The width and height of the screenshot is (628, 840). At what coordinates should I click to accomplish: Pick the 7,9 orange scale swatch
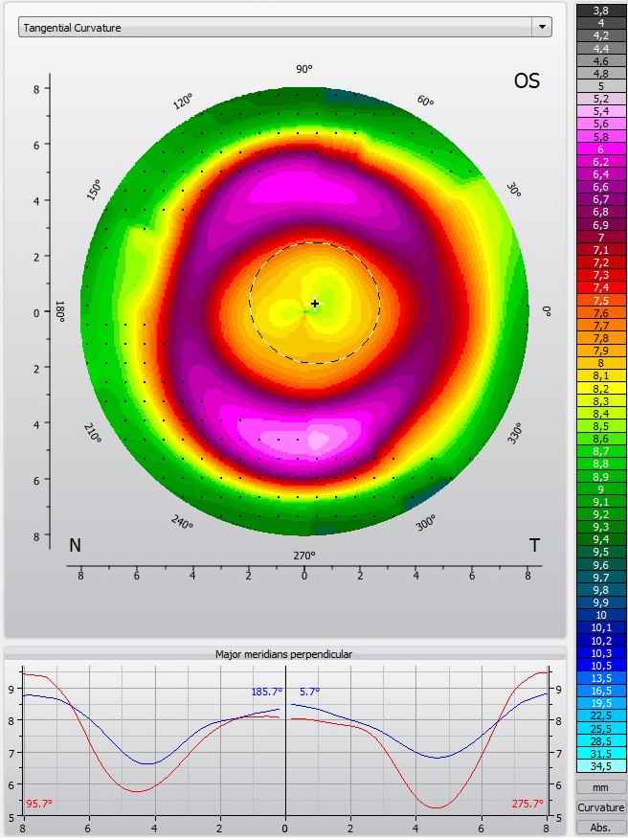click(600, 351)
